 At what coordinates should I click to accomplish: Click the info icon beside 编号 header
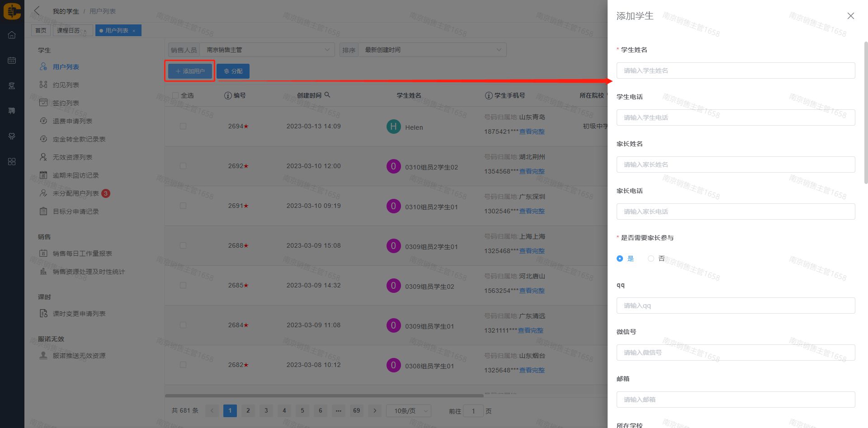(x=228, y=96)
